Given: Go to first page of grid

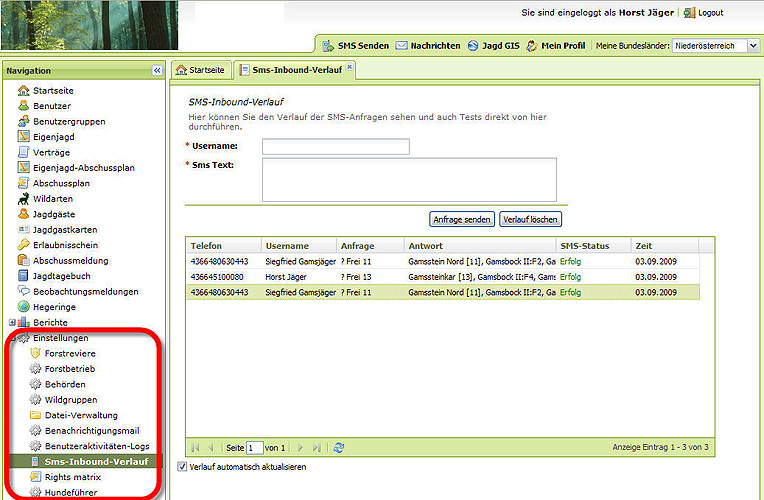Looking at the screenshot, I should [195, 447].
